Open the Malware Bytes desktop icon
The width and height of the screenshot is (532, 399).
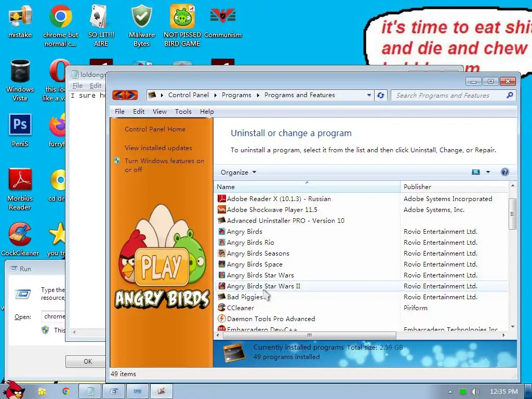tap(141, 25)
